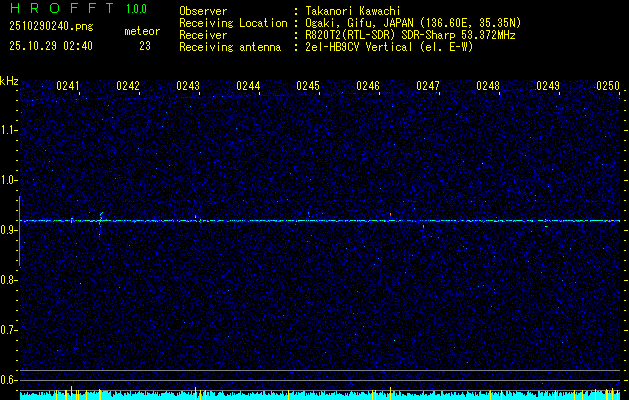629x400 pixels.
Task: Select the 0.9 frequency axis label
Action: tap(9, 230)
